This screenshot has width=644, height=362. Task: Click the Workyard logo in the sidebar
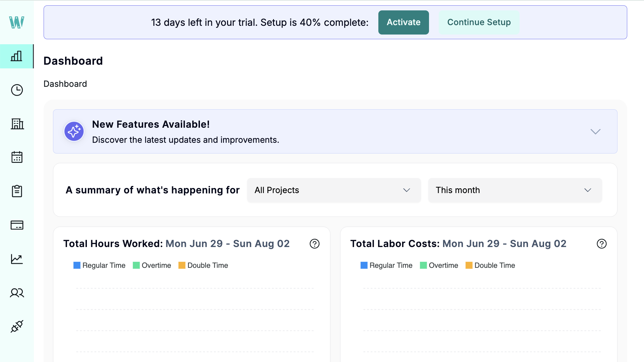17,22
